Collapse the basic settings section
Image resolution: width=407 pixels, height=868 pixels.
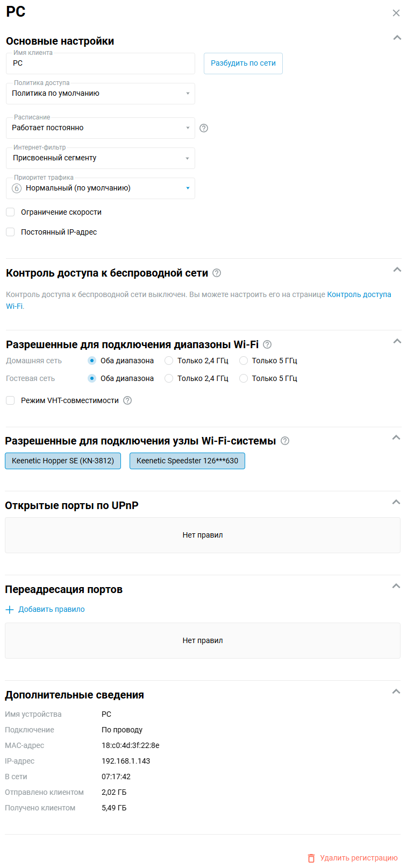tap(397, 38)
